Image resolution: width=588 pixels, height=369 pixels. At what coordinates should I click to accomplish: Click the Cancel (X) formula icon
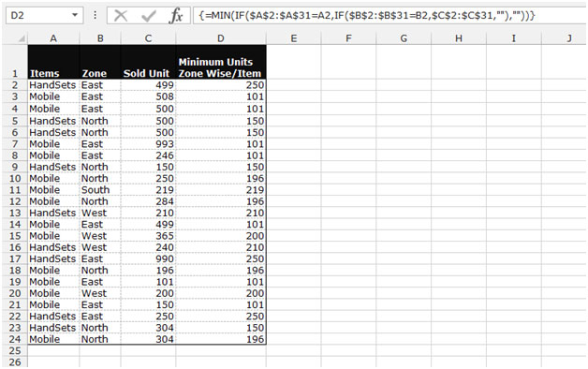pyautogui.click(x=121, y=16)
